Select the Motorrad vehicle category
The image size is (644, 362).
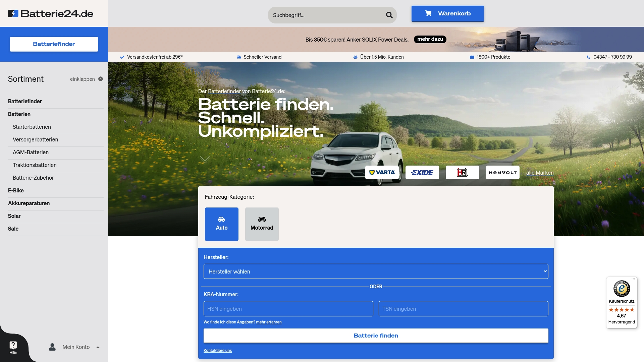coord(262,224)
